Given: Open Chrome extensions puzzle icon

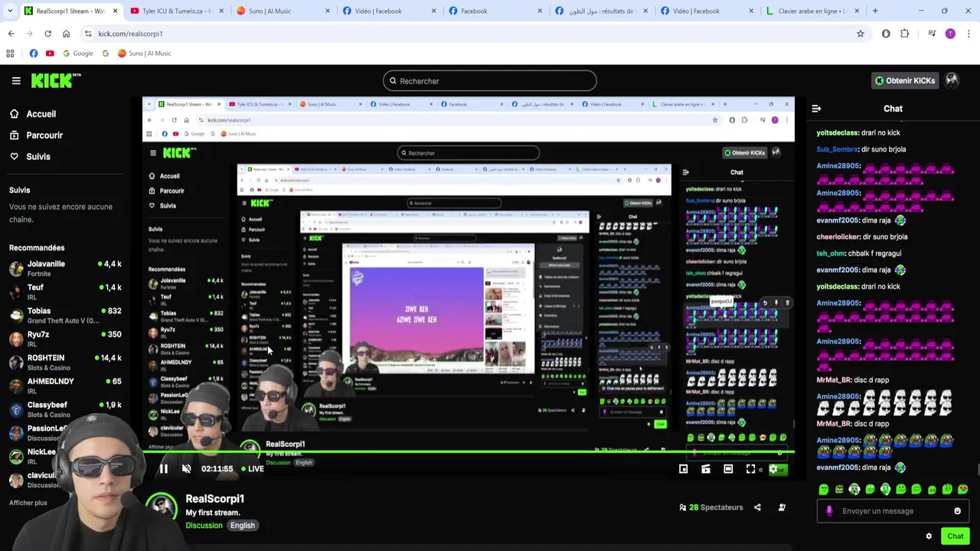Looking at the screenshot, I should (x=904, y=34).
